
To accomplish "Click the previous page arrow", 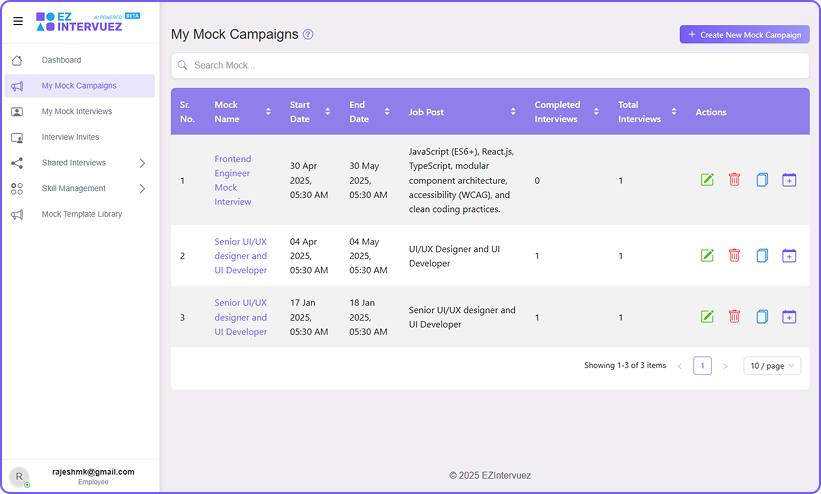I will 680,366.
